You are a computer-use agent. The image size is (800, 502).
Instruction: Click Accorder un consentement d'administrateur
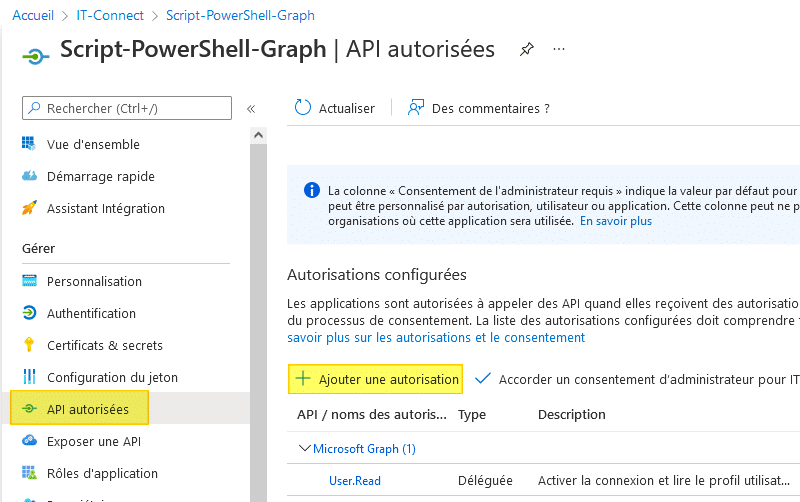(640, 379)
